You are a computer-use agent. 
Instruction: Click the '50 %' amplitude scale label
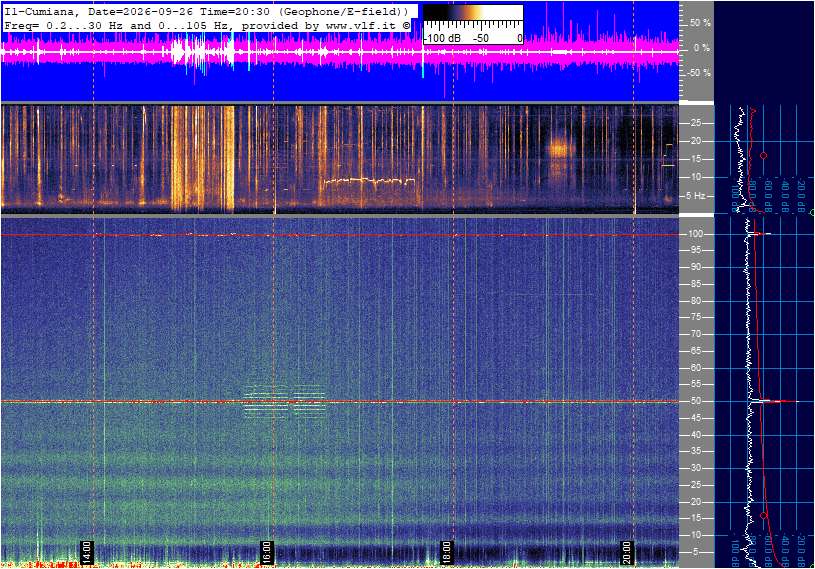click(x=700, y=23)
